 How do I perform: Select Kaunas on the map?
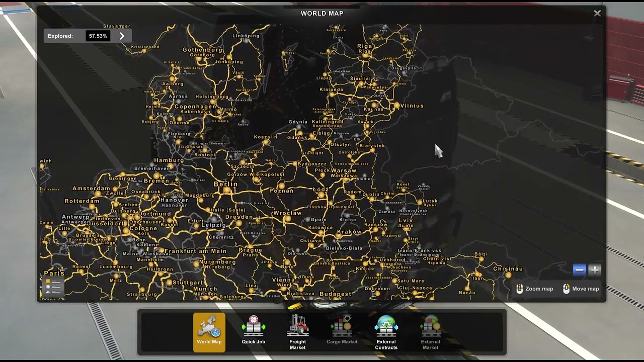[374, 109]
